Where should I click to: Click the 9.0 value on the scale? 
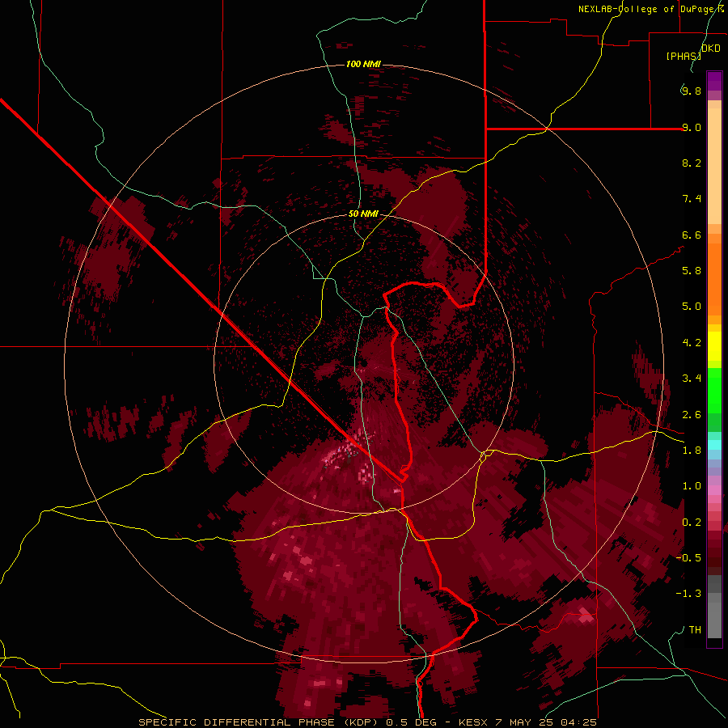(692, 127)
